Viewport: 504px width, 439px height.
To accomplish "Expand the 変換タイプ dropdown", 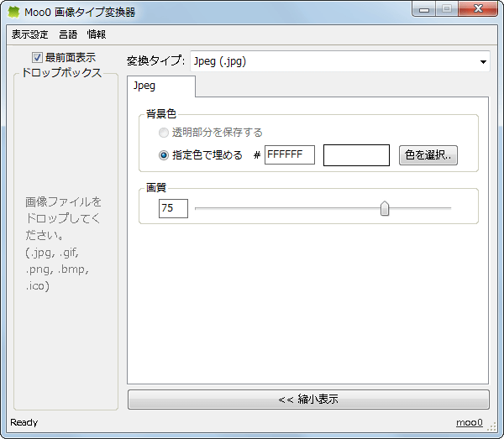I will (x=340, y=61).
